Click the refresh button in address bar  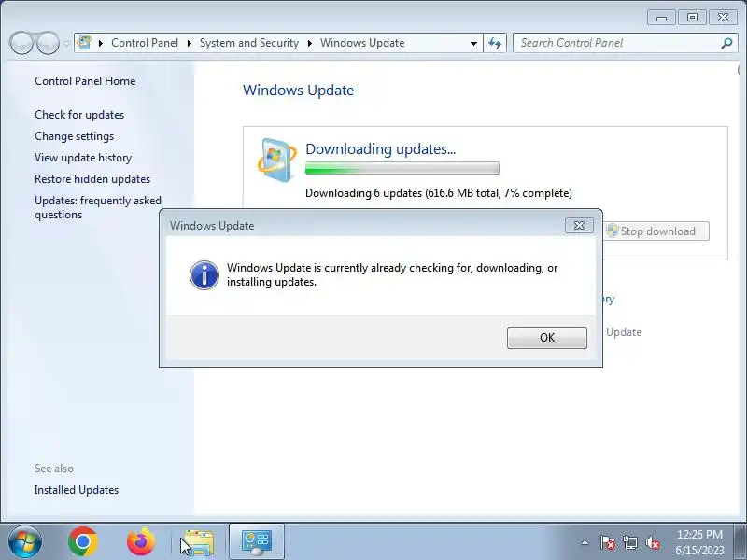tap(495, 43)
